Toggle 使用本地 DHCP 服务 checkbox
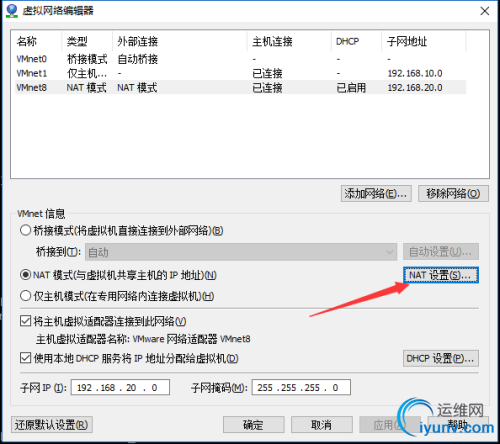 26,358
